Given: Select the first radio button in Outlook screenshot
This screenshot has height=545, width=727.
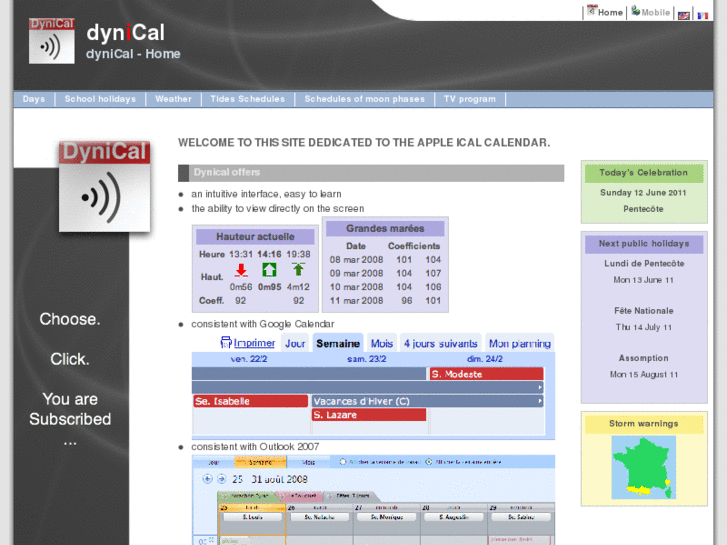Looking at the screenshot, I should click(343, 462).
